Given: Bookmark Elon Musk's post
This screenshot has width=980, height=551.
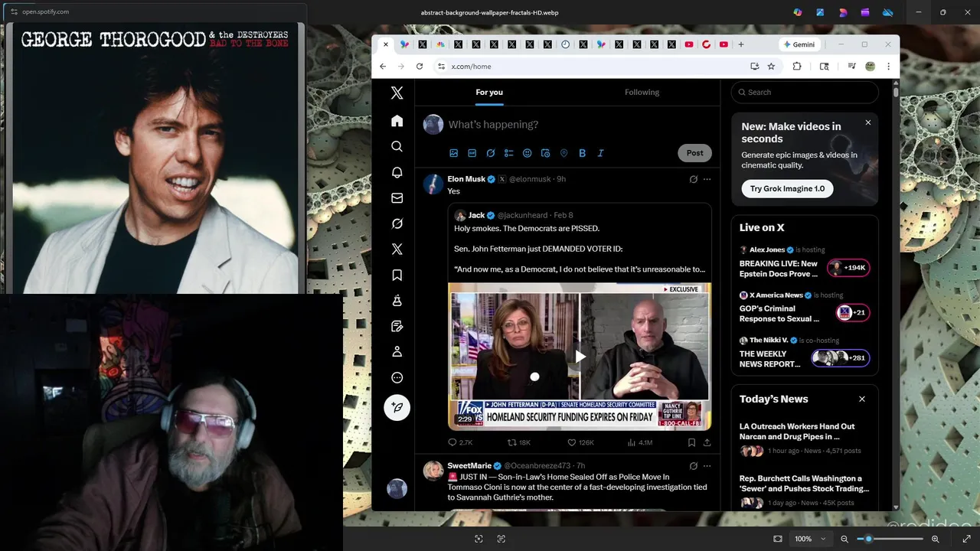Looking at the screenshot, I should click(691, 442).
